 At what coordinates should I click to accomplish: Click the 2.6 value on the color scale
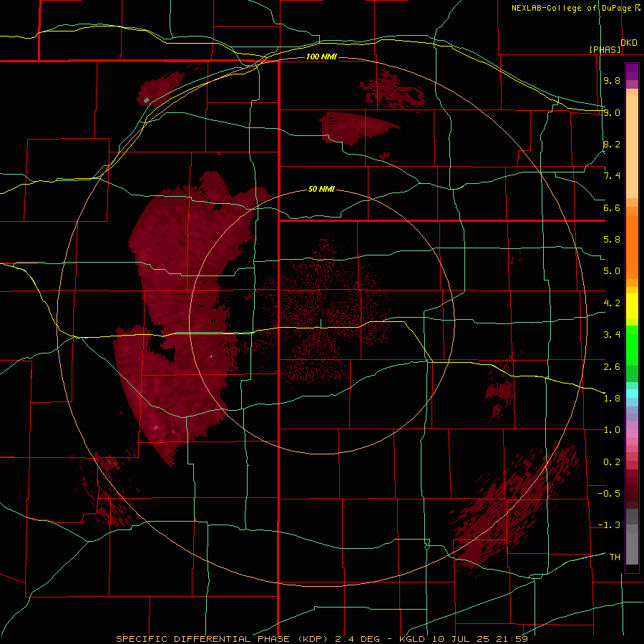point(612,366)
